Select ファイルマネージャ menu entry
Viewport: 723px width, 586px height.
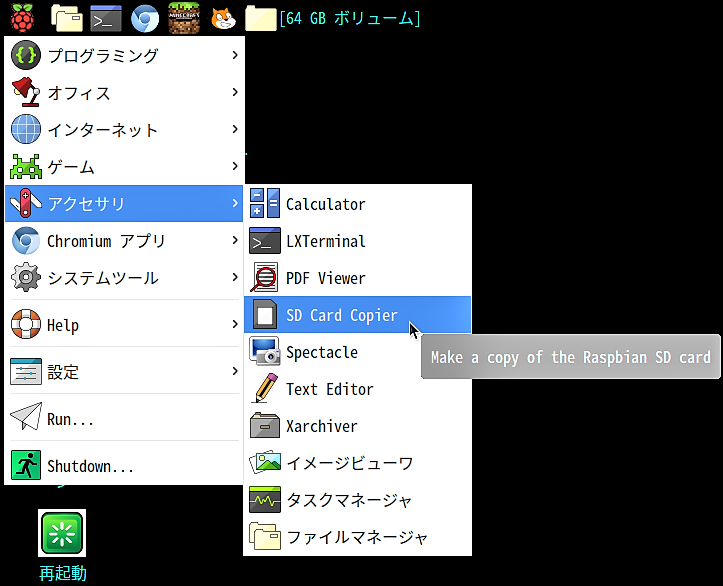(357, 537)
